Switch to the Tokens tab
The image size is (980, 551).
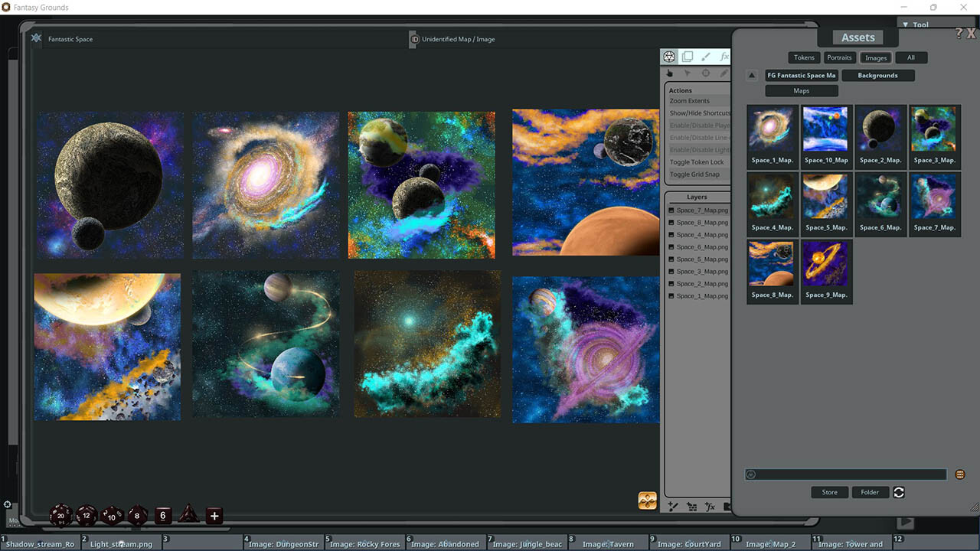[x=803, y=57]
